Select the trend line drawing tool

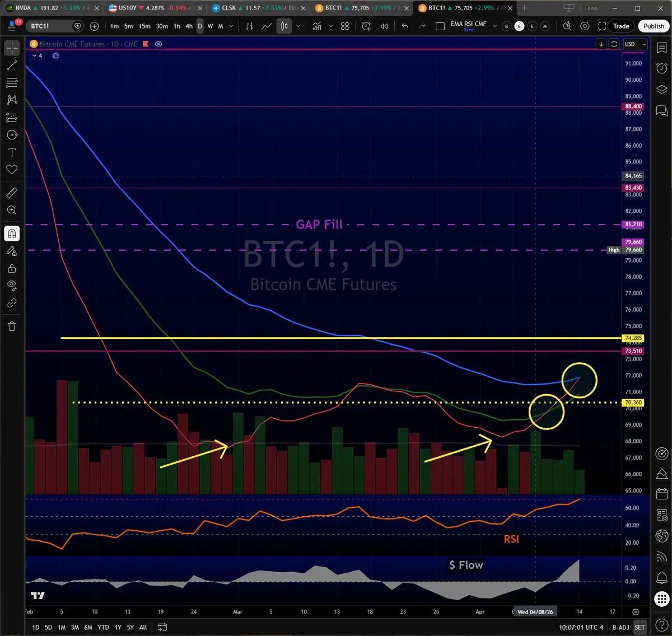click(12, 66)
